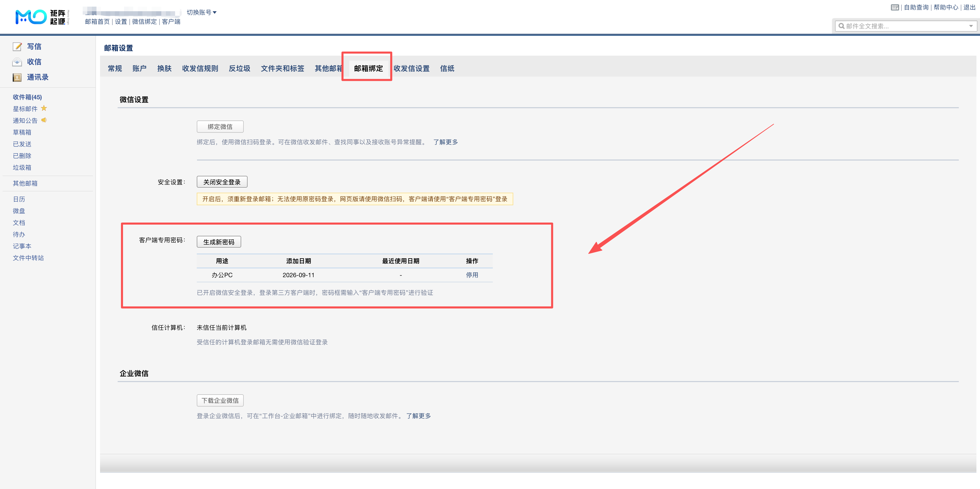The width and height of the screenshot is (980, 489).
Task: Switch to the 常规 settings tab
Action: coord(115,68)
